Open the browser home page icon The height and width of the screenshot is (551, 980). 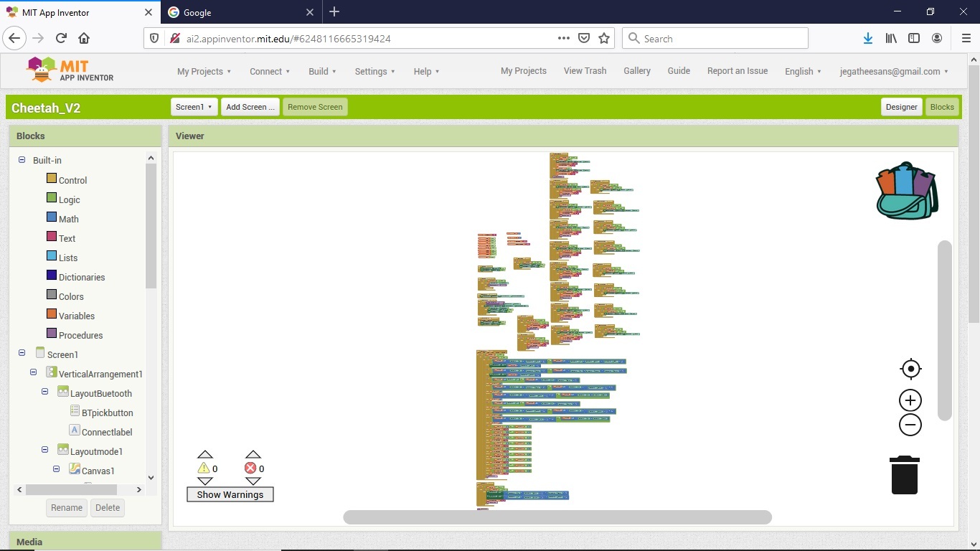[84, 38]
